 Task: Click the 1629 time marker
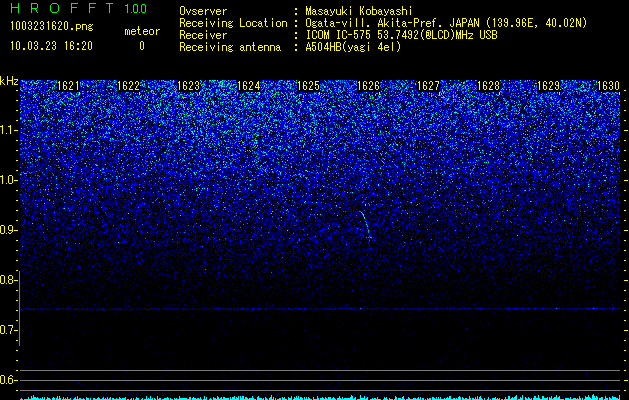coord(548,86)
